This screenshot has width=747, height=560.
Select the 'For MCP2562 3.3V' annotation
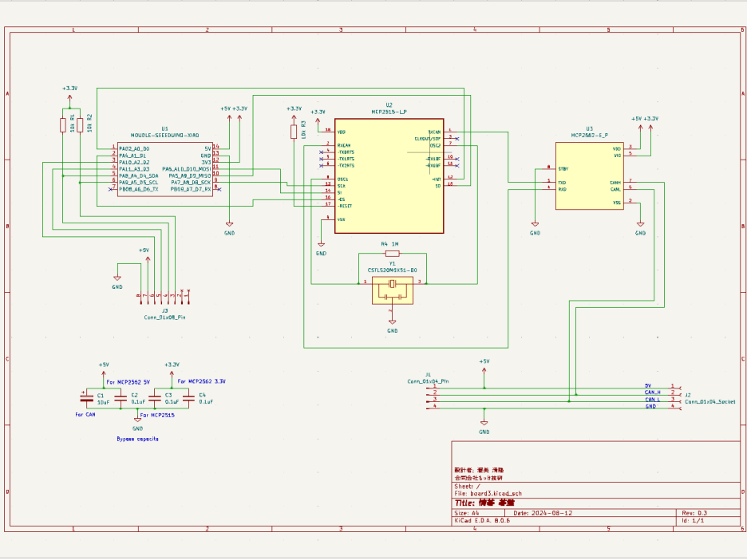pyautogui.click(x=201, y=382)
